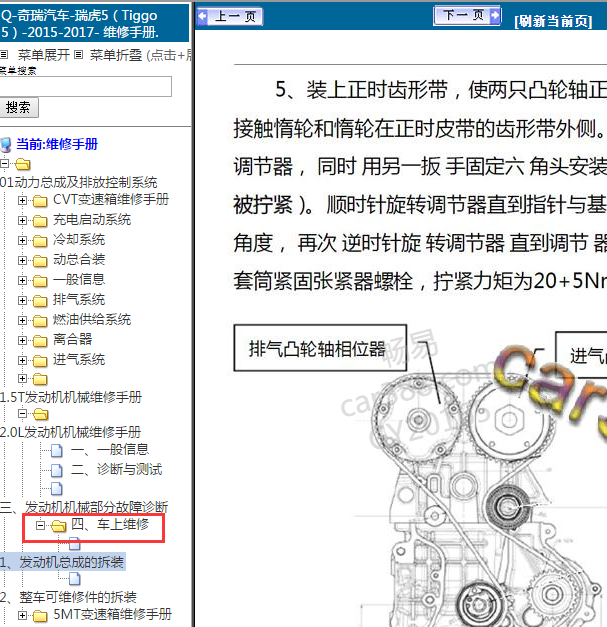Expand the 燃油供给系统 folder
Viewport: 607px width, 627px height.
22,320
